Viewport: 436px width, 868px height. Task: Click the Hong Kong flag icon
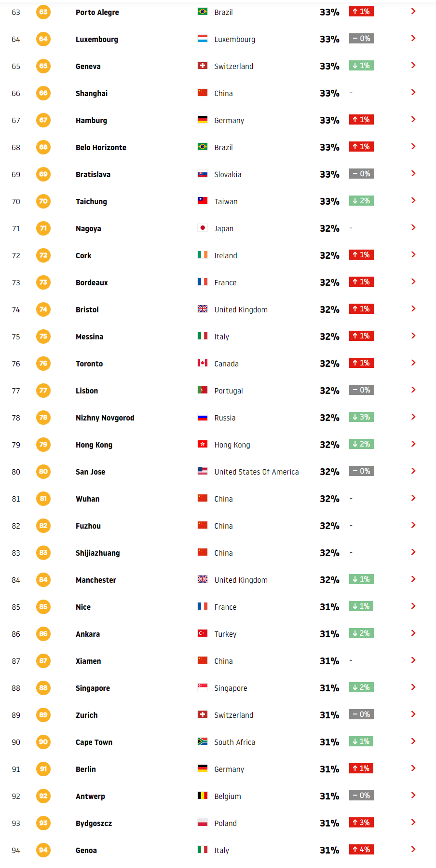pyautogui.click(x=203, y=444)
